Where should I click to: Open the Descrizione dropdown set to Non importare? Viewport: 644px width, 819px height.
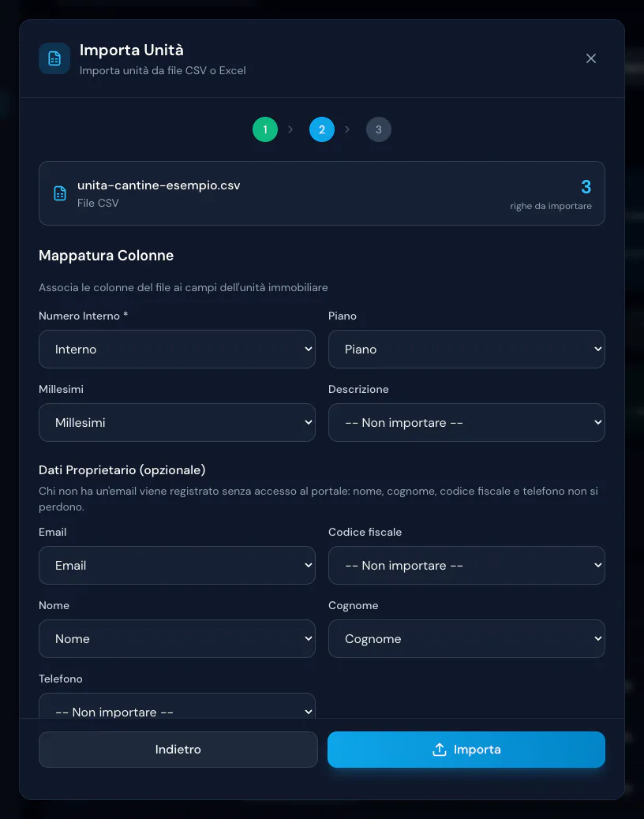pyautogui.click(x=466, y=423)
